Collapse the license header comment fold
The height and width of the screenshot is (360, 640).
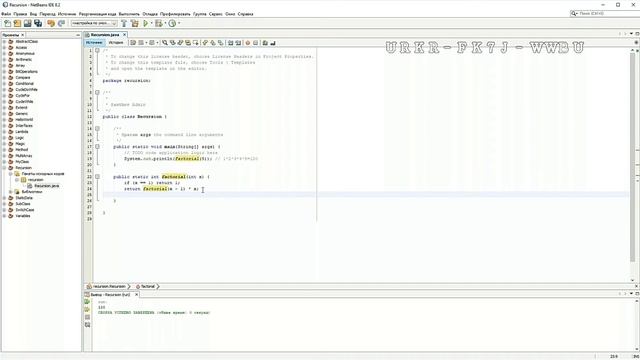(x=97, y=51)
